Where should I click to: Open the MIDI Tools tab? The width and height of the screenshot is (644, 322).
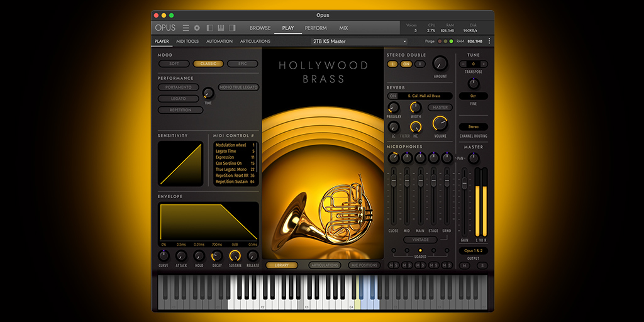[x=187, y=42]
